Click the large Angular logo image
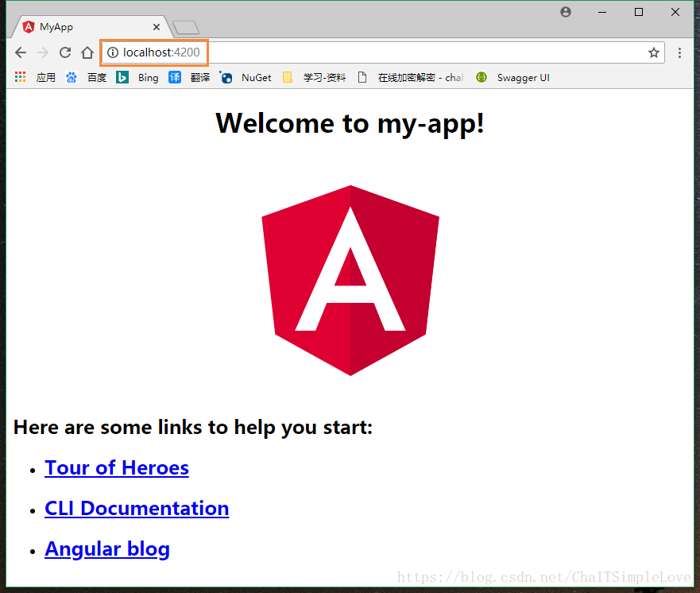The width and height of the screenshot is (700, 593). click(x=350, y=281)
